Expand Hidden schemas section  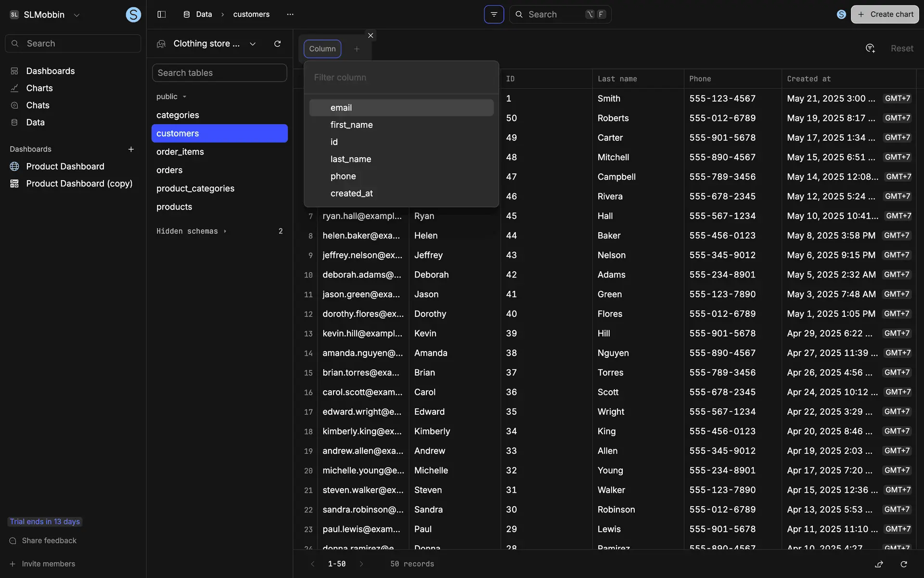pos(191,231)
